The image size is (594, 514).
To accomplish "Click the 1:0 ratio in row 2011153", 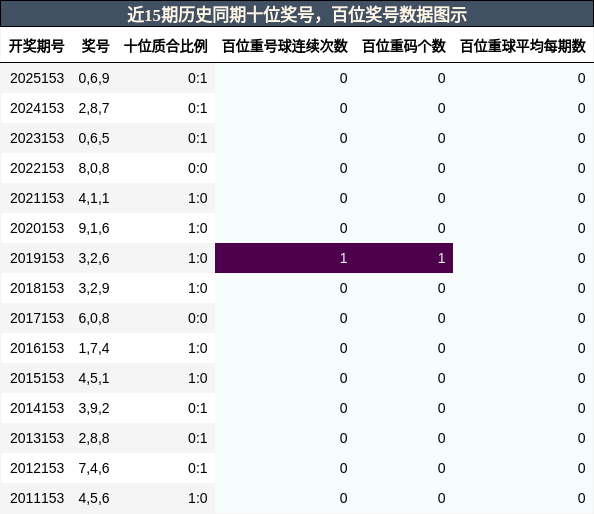I will click(198, 498).
